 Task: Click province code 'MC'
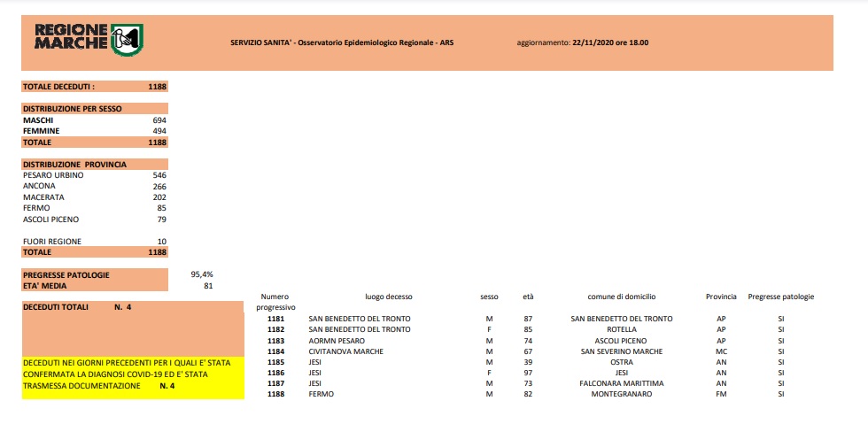(721, 351)
